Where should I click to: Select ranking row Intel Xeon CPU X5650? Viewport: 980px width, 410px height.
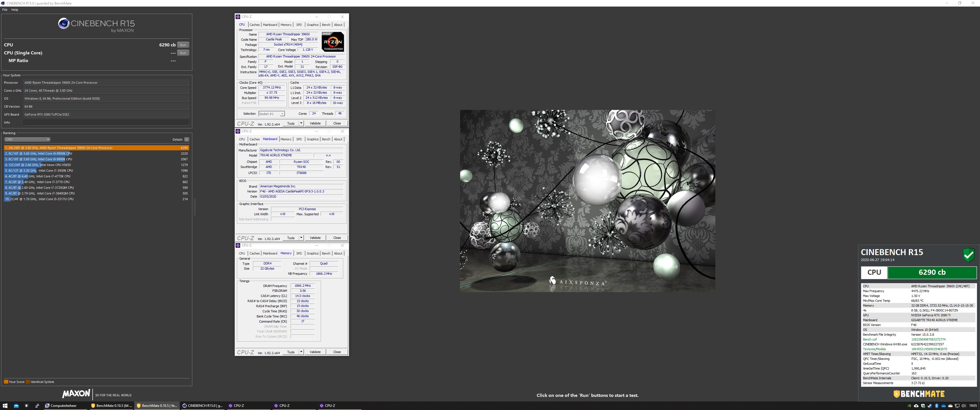click(96, 165)
